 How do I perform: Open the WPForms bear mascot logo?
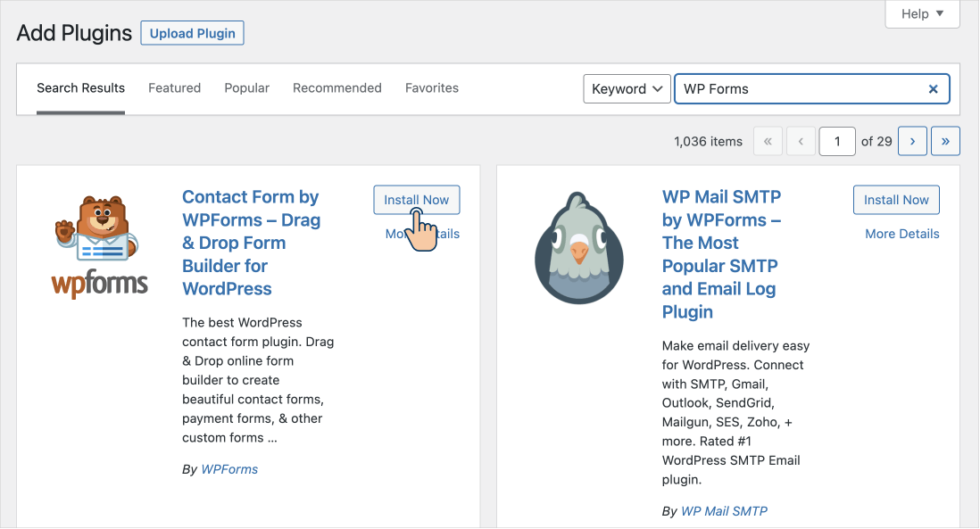100,245
